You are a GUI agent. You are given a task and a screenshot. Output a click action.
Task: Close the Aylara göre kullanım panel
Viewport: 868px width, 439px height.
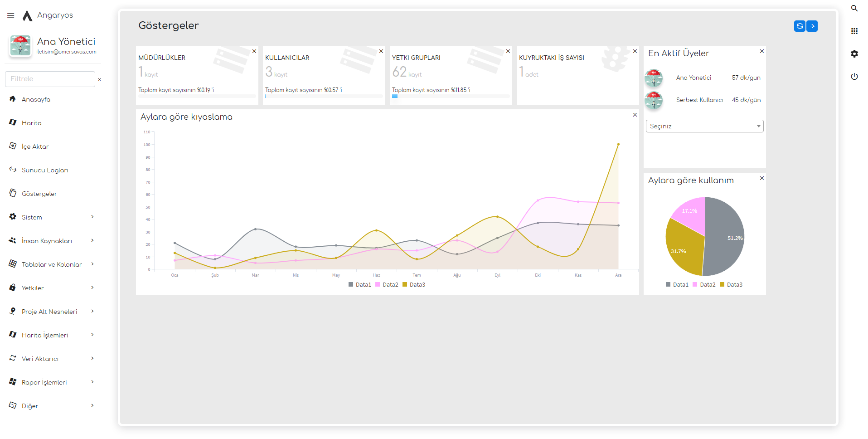tap(762, 178)
